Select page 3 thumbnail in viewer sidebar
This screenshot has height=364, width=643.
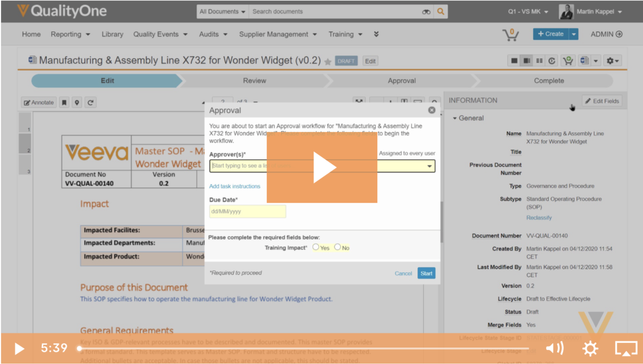point(25,165)
